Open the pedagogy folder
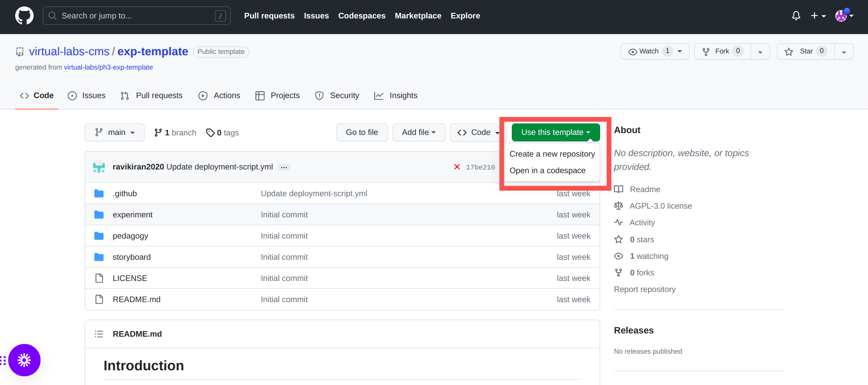This screenshot has height=385, width=868. [x=130, y=236]
